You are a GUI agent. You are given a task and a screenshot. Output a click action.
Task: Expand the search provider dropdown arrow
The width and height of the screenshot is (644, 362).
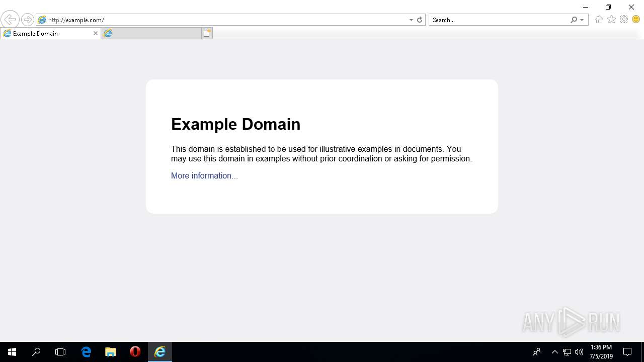[x=582, y=20]
